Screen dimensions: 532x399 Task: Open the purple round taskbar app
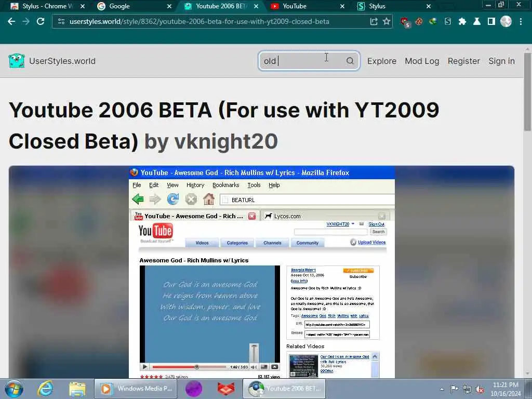click(x=194, y=389)
